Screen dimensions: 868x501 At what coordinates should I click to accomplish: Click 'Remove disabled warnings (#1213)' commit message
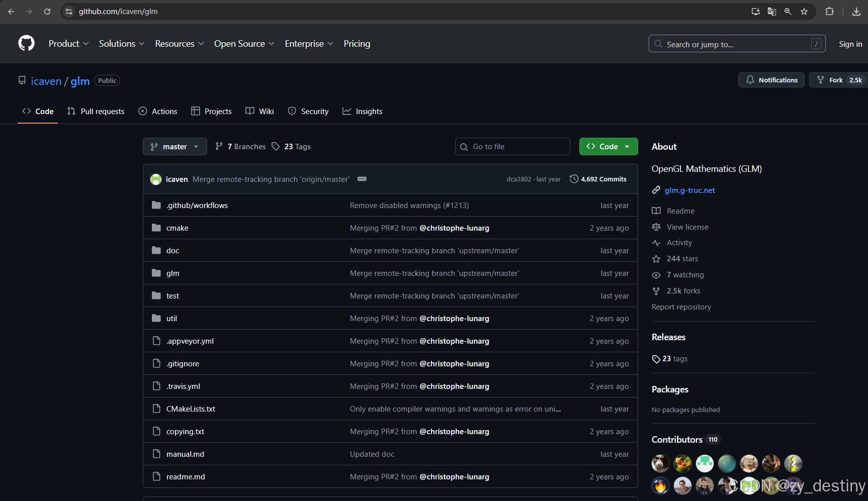coord(409,205)
